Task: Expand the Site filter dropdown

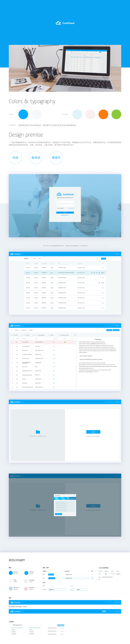Action: [40, 258]
